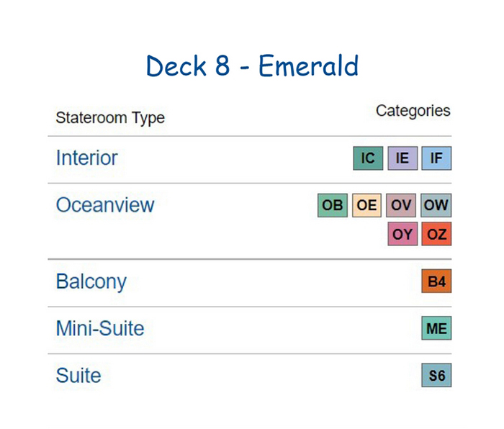Select the ME mini-suite badge
The image size is (504, 429).
(x=436, y=328)
